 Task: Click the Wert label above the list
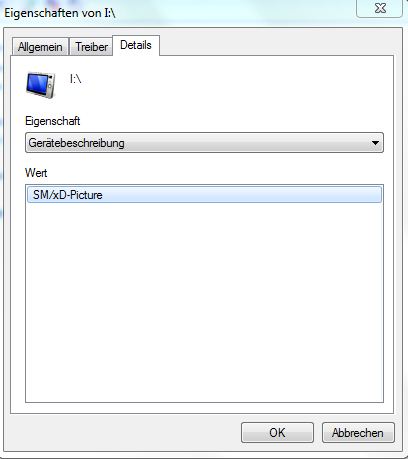(x=36, y=173)
